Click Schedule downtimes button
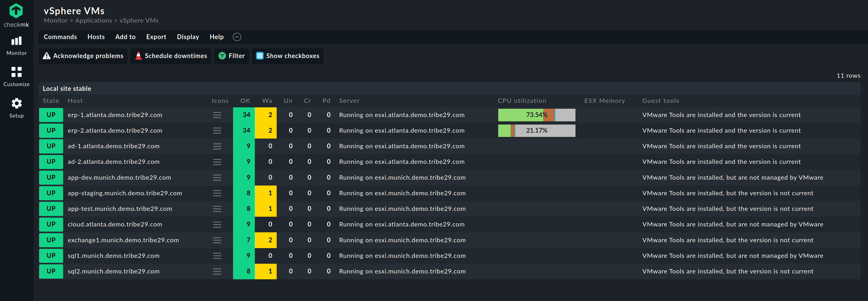Viewport: 868px width, 301px height. point(171,56)
